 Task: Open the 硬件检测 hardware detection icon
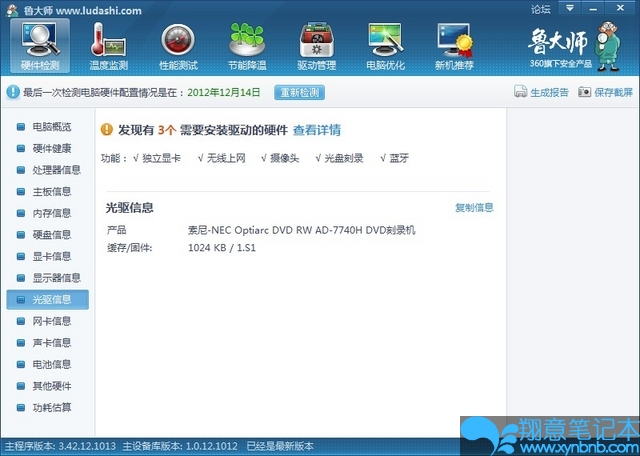click(40, 46)
